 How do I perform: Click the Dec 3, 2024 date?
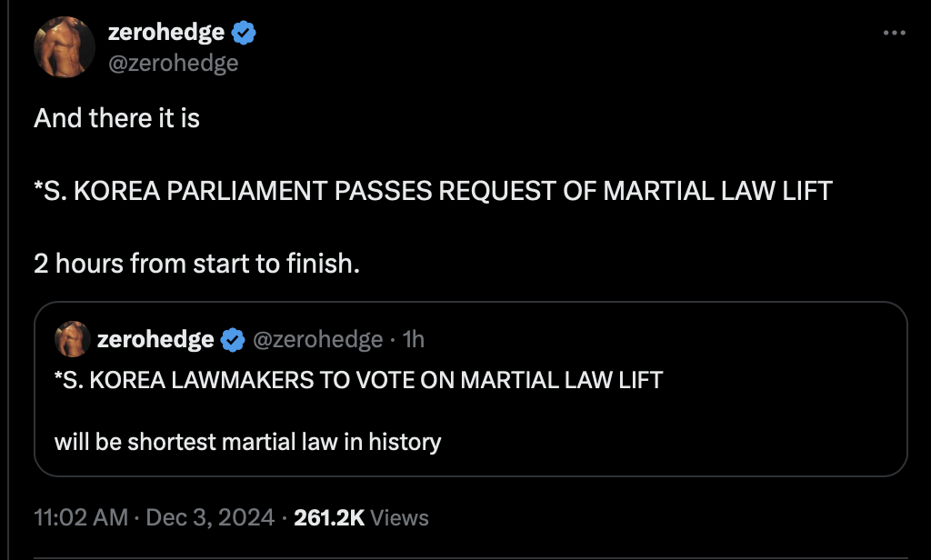click(210, 517)
